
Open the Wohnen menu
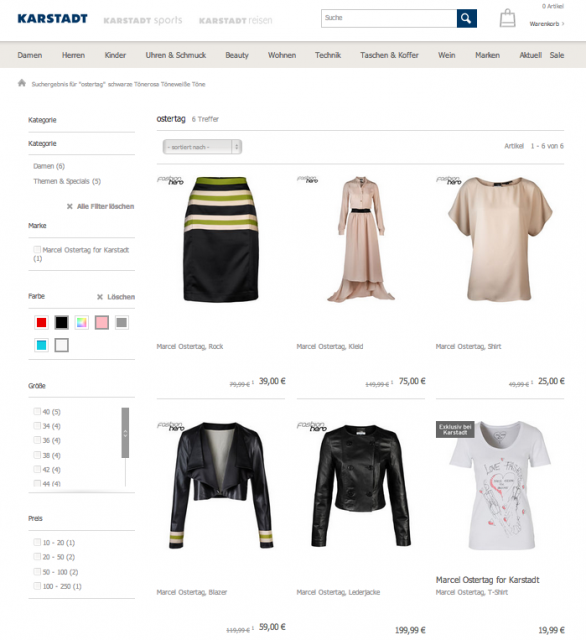coord(282,55)
